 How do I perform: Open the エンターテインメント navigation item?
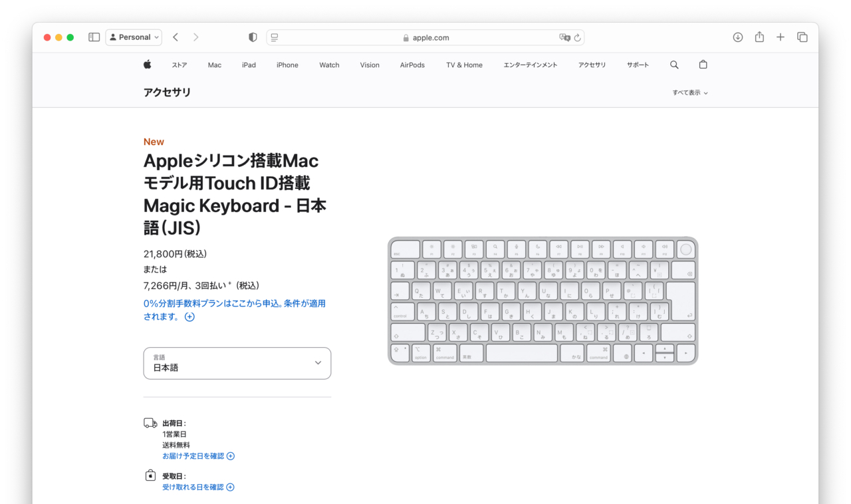click(531, 65)
